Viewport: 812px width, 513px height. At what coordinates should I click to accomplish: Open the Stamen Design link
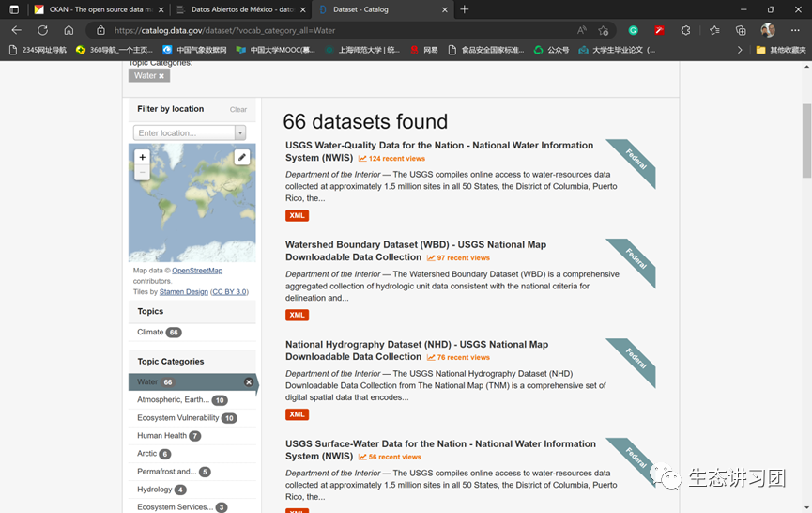[x=184, y=292]
